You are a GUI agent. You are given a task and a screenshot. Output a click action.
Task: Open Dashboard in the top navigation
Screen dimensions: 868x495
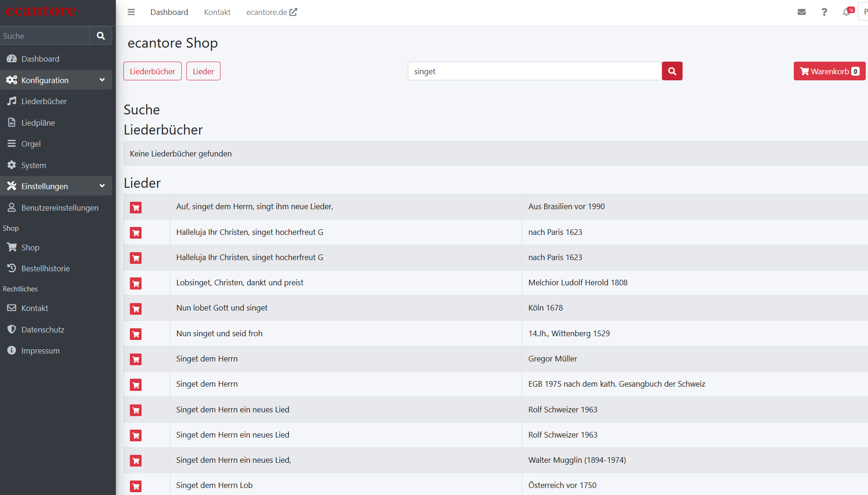pos(169,12)
